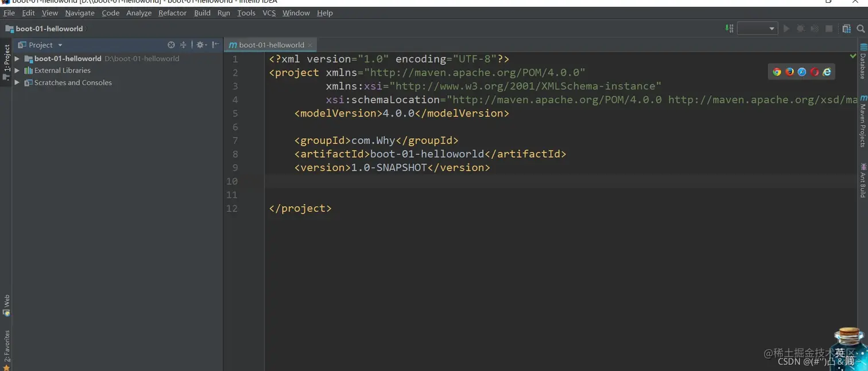Screen dimensions: 868x371
Task: Click the Debug bug icon
Action: click(x=800, y=28)
